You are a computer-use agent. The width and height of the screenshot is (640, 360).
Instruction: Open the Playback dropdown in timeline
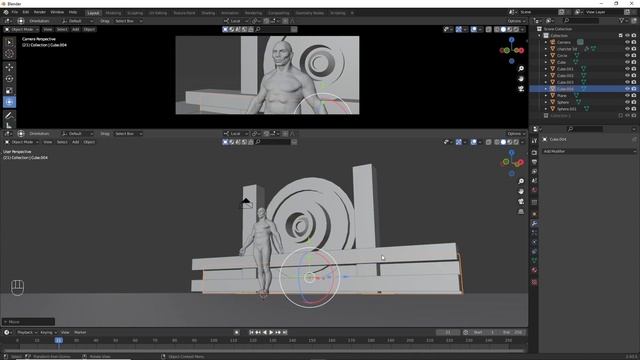27,332
